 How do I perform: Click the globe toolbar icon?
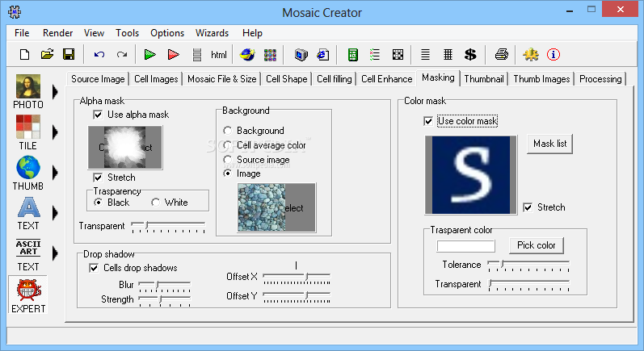click(247, 55)
